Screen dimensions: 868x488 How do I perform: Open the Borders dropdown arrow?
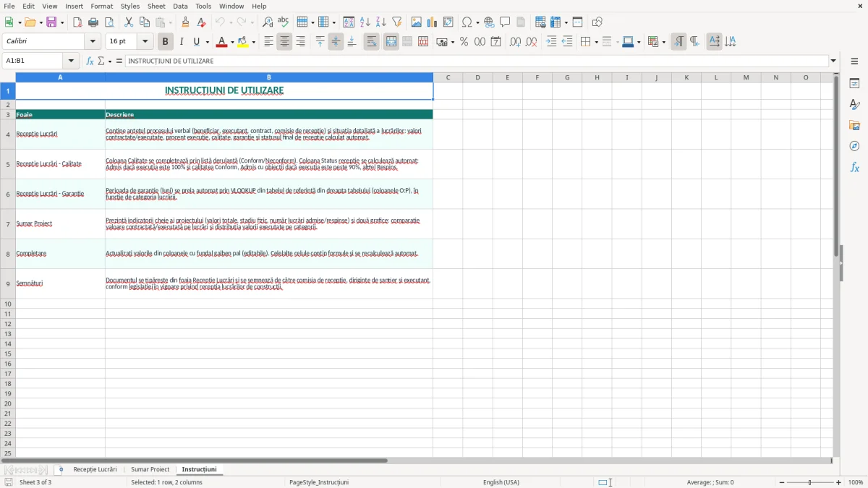pyautogui.click(x=596, y=42)
